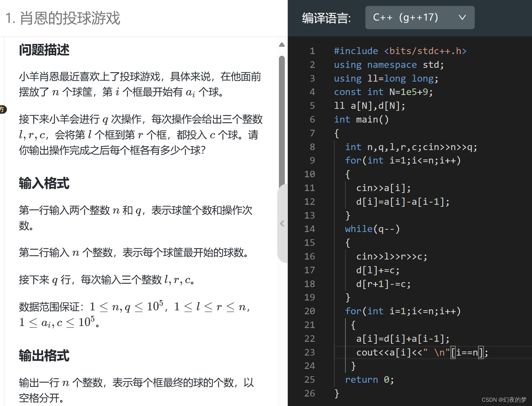
Task: Click code line 11 cin>>a[i]
Action: point(383,188)
